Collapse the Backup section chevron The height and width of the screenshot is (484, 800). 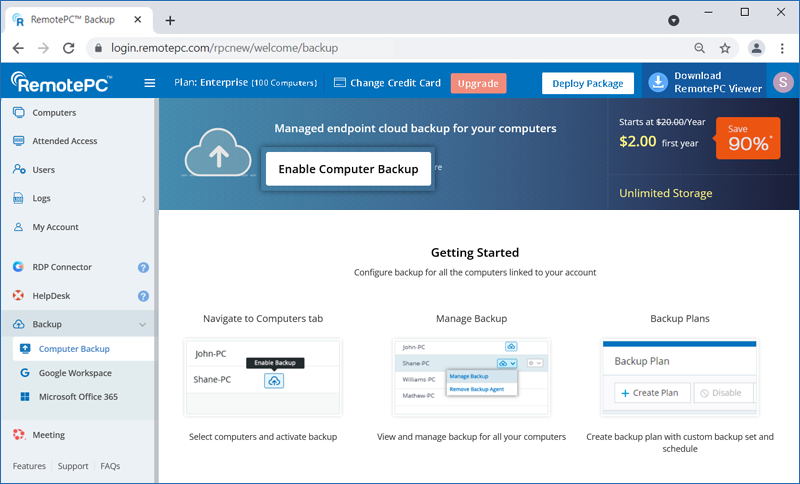(x=143, y=325)
